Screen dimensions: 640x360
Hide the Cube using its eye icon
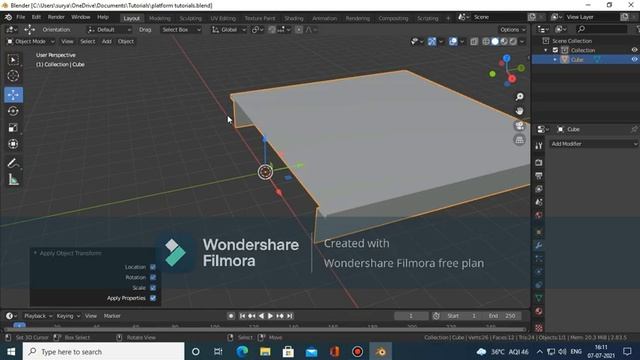click(634, 60)
